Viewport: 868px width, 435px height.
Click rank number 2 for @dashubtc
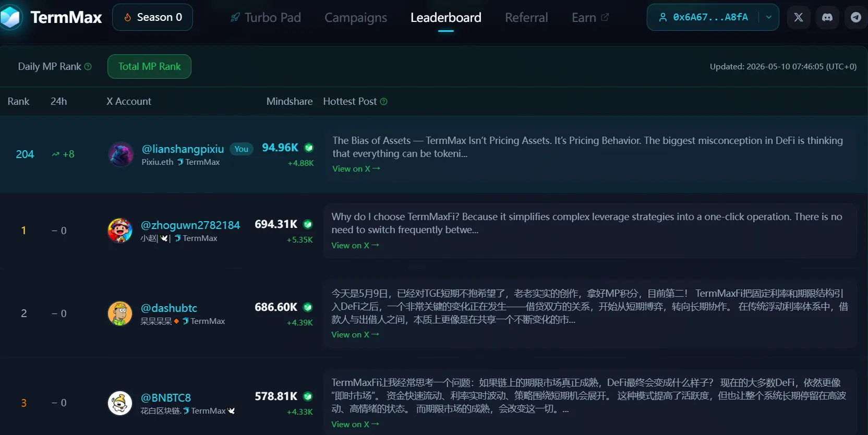pos(23,313)
